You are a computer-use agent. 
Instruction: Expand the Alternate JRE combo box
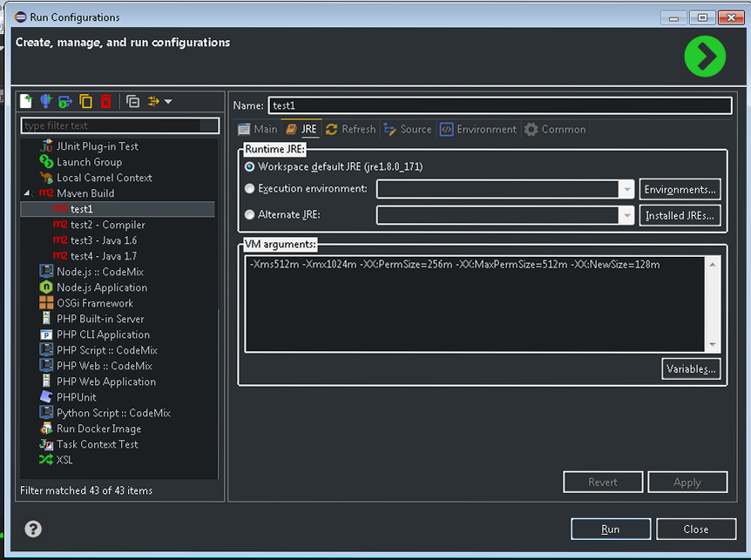point(626,215)
